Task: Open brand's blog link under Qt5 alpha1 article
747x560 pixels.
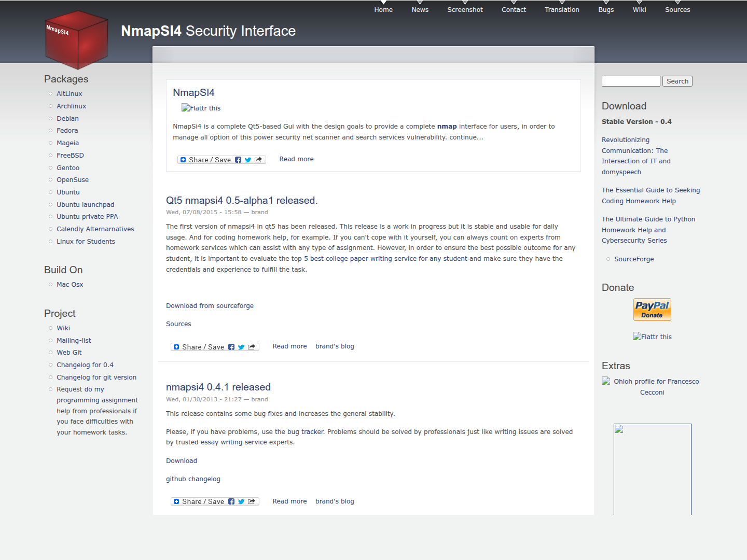Action: [335, 346]
